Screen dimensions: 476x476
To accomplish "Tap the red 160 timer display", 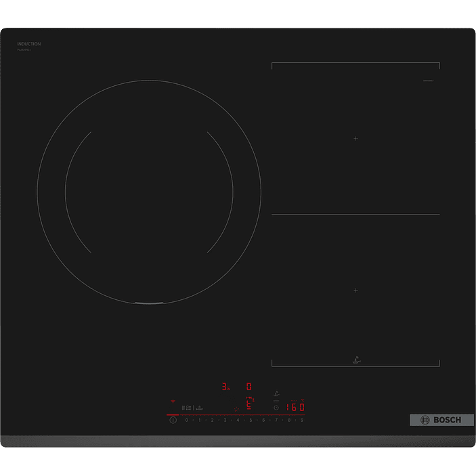I will pyautogui.click(x=294, y=407).
